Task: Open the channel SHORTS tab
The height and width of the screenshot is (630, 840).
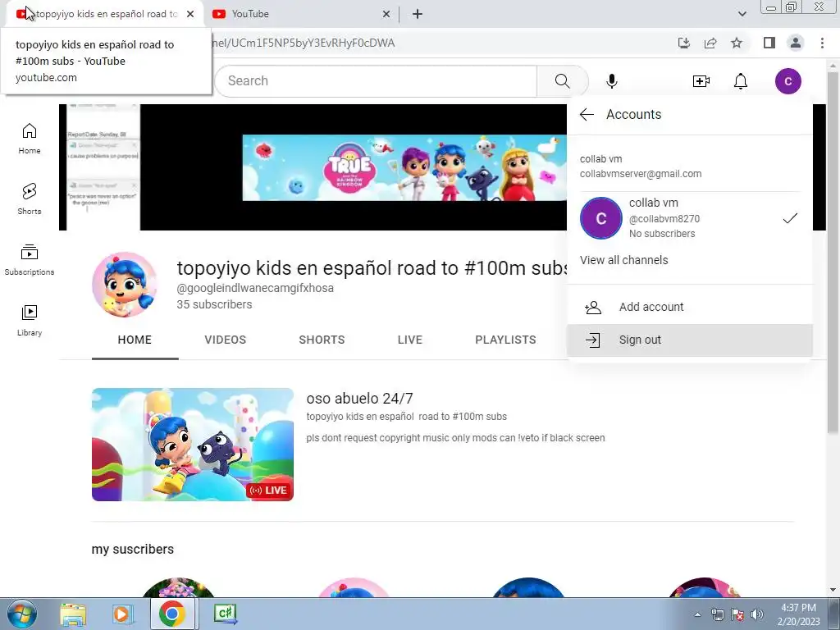Action: coord(322,340)
